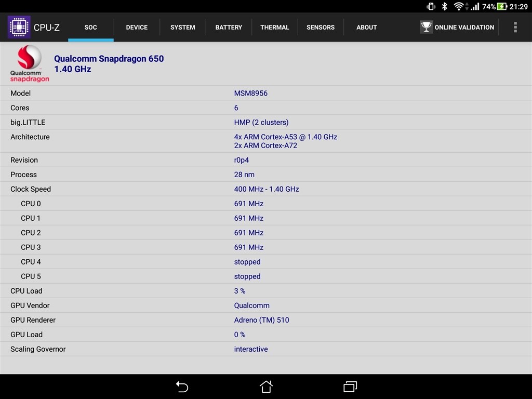The width and height of the screenshot is (532, 399).
Task: Select the Model value MSM8956
Action: (x=251, y=94)
